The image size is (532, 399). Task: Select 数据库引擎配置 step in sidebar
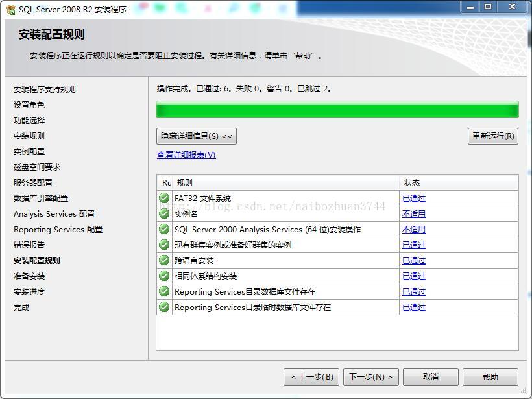tap(41, 199)
